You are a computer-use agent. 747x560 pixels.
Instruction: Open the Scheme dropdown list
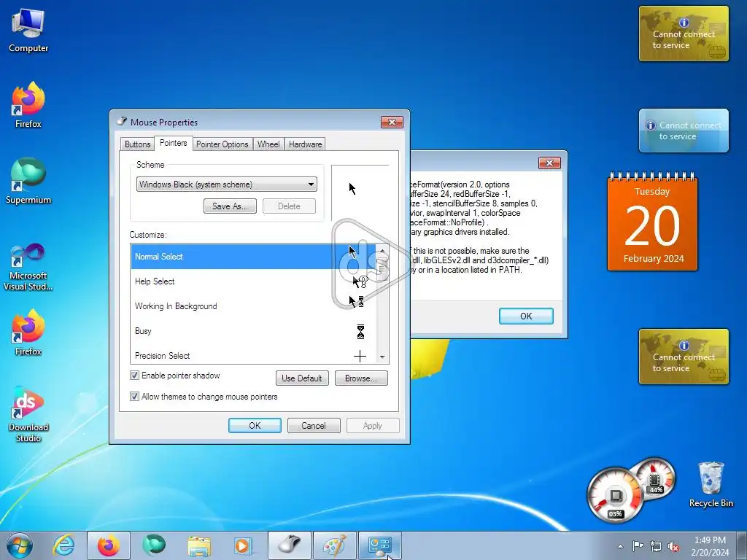coord(227,184)
